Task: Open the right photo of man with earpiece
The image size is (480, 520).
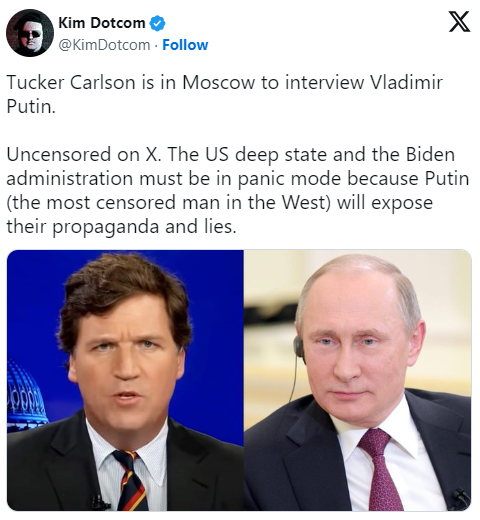Action: pyautogui.click(x=357, y=380)
